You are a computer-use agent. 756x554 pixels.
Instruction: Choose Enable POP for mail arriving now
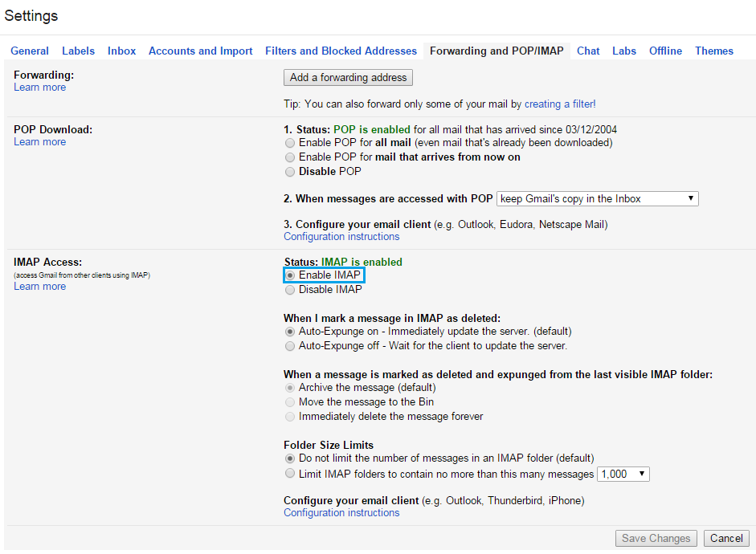tap(290, 157)
